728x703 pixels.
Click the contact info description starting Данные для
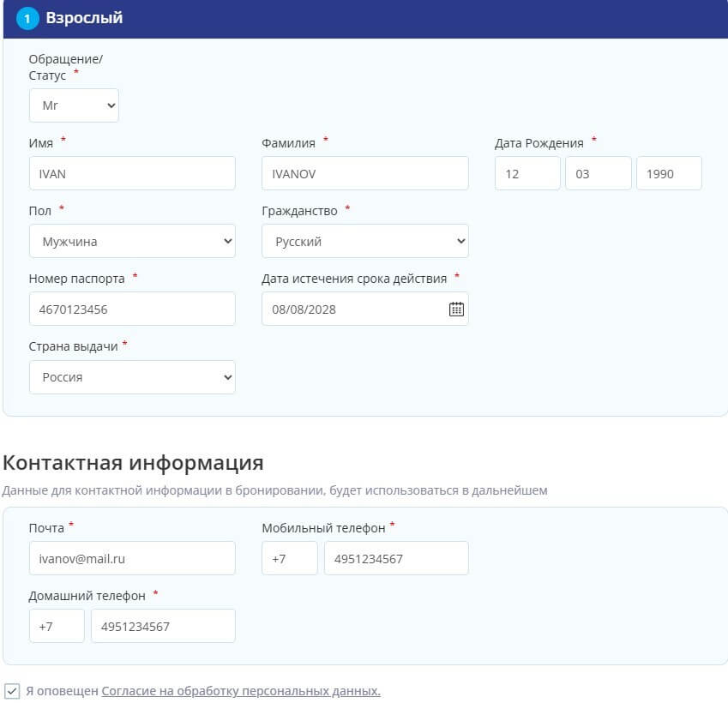(x=275, y=490)
